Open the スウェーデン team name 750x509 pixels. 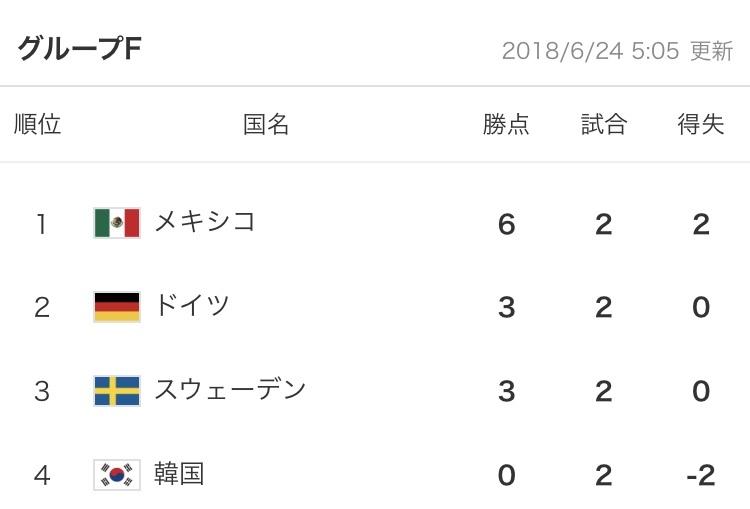230,390
